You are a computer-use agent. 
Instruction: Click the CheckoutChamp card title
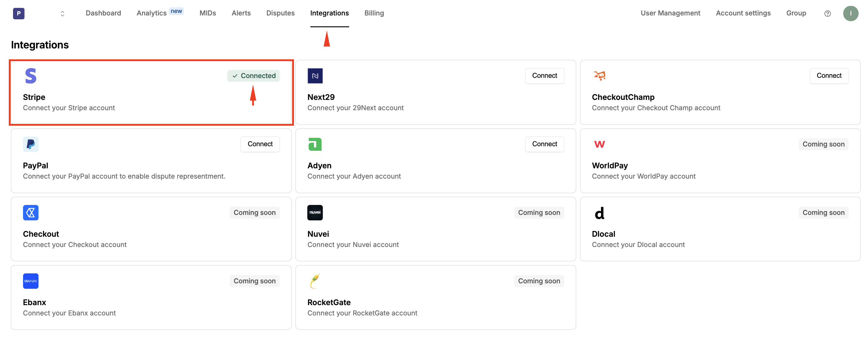pyautogui.click(x=623, y=97)
